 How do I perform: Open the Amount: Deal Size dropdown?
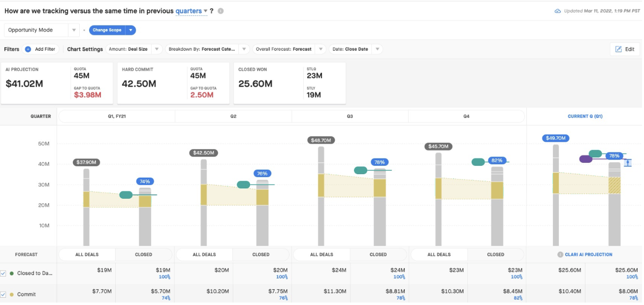click(134, 49)
